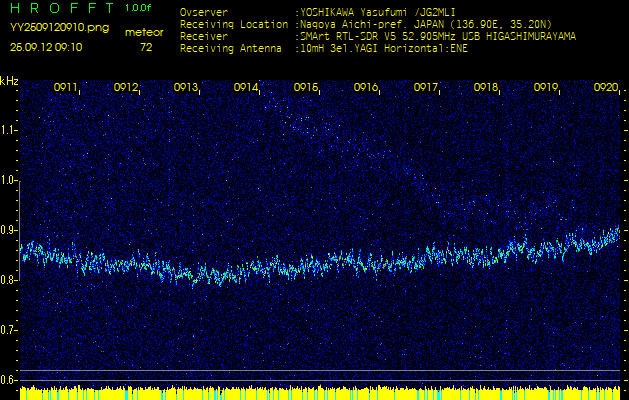This screenshot has height=400, width=629.
Task: Select the 0918 time tick label
Action: coord(486,88)
